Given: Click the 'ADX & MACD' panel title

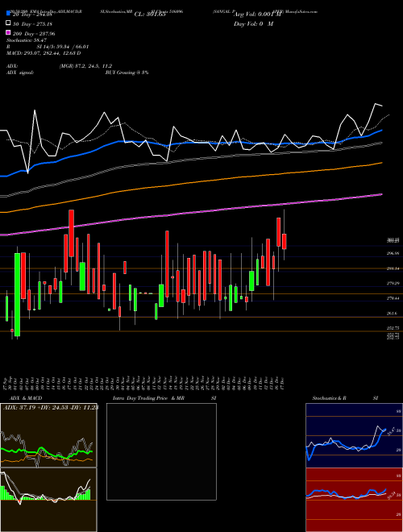Looking at the screenshot, I should (26, 398).
